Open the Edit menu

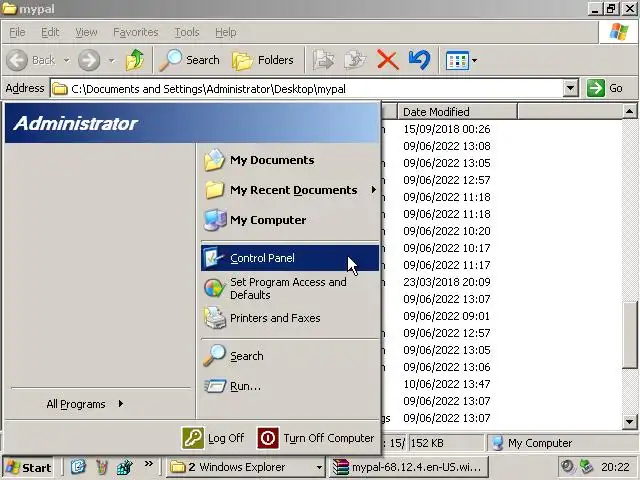pyautogui.click(x=50, y=32)
